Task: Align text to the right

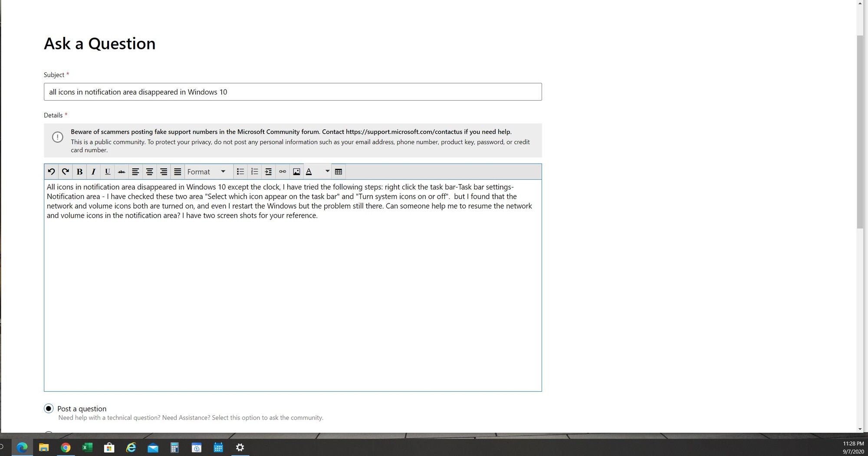Action: pos(164,172)
